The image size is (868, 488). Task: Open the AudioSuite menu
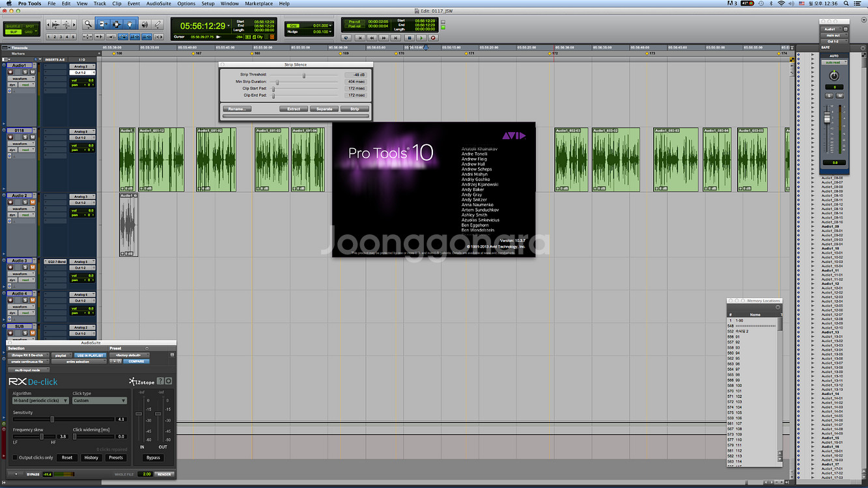pos(159,3)
